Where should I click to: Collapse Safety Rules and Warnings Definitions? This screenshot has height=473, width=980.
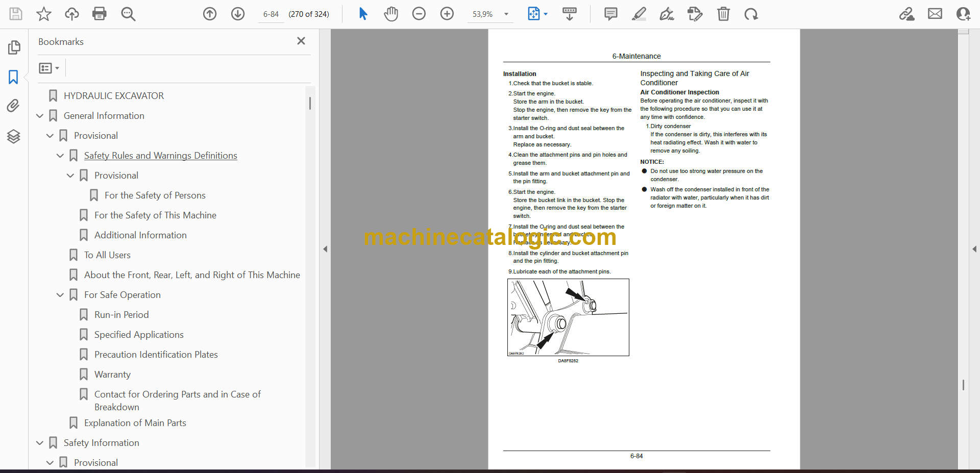[x=60, y=156]
